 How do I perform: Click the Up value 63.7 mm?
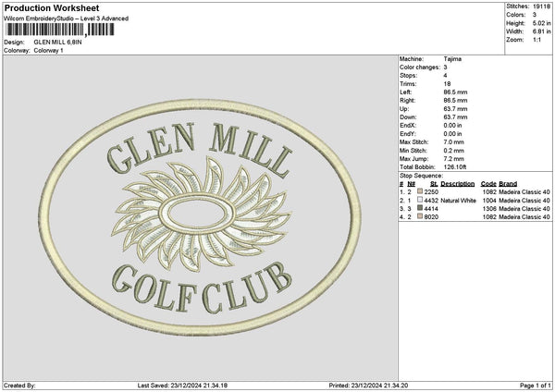pos(455,109)
